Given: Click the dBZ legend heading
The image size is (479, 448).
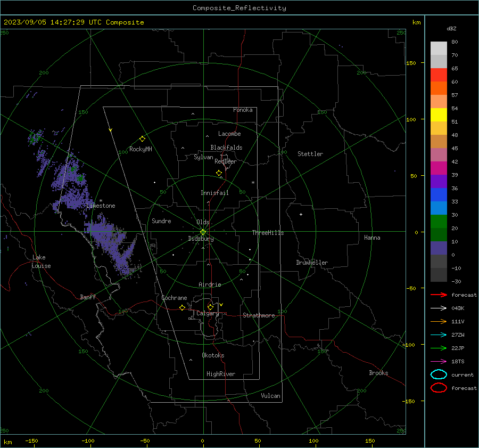Looking at the screenshot, I should [451, 28].
